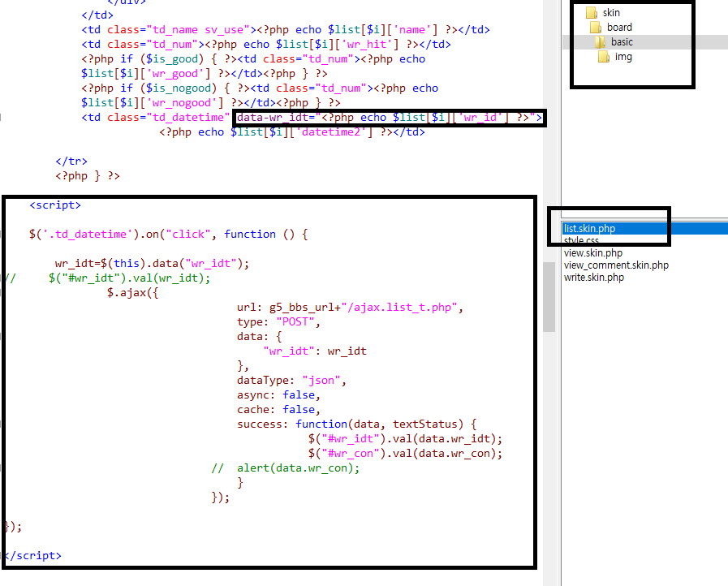
Task: Select the img folder label in tree
Action: [623, 57]
